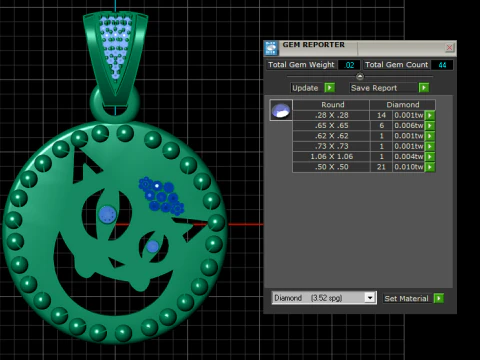
Task: Click the count cell showing 14
Action: [381, 115]
